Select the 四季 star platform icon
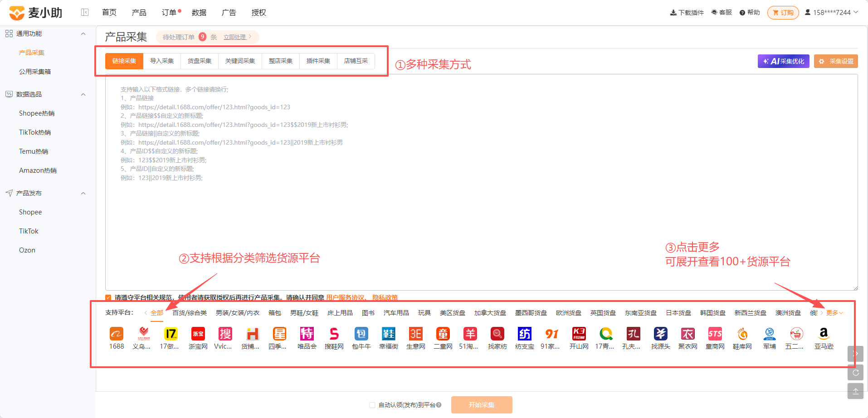 [280, 334]
